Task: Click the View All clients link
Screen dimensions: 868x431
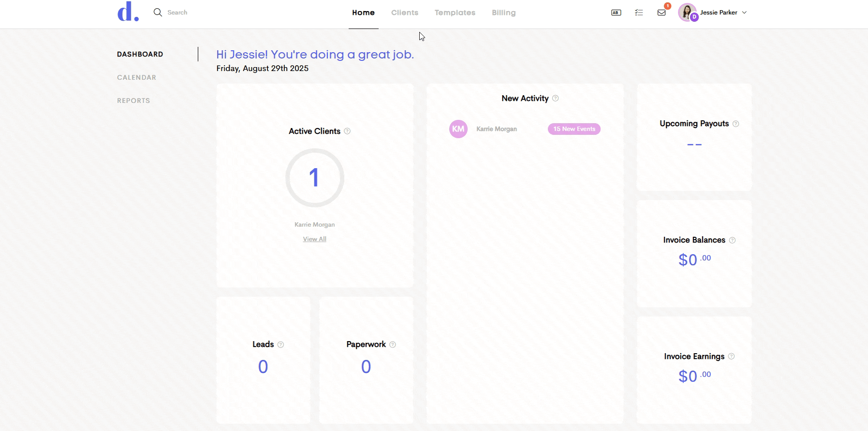Action: [x=315, y=239]
